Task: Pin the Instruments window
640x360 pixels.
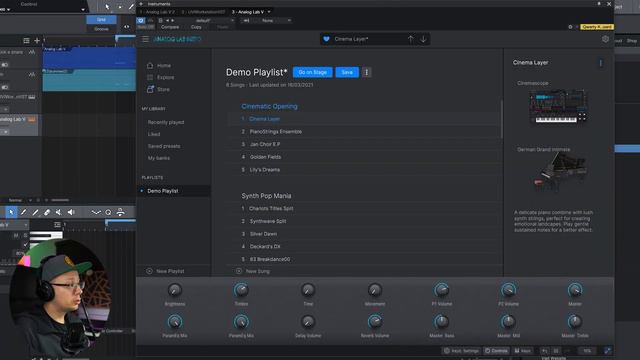Action: [599, 4]
